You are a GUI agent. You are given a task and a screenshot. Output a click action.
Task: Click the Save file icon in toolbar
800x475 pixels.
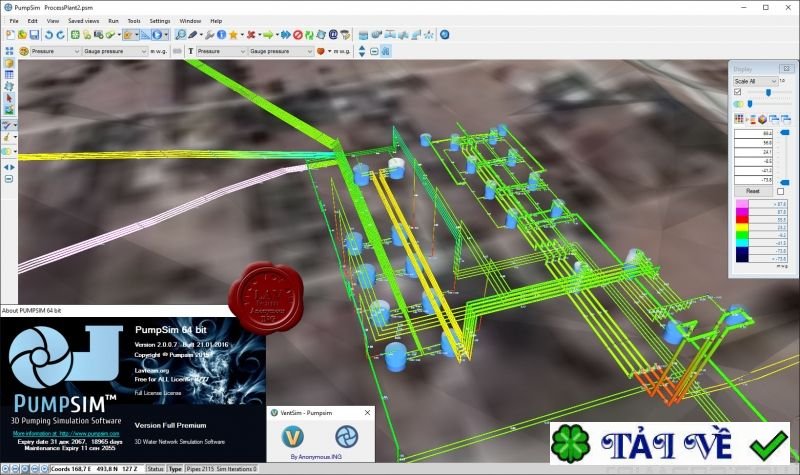(33, 34)
